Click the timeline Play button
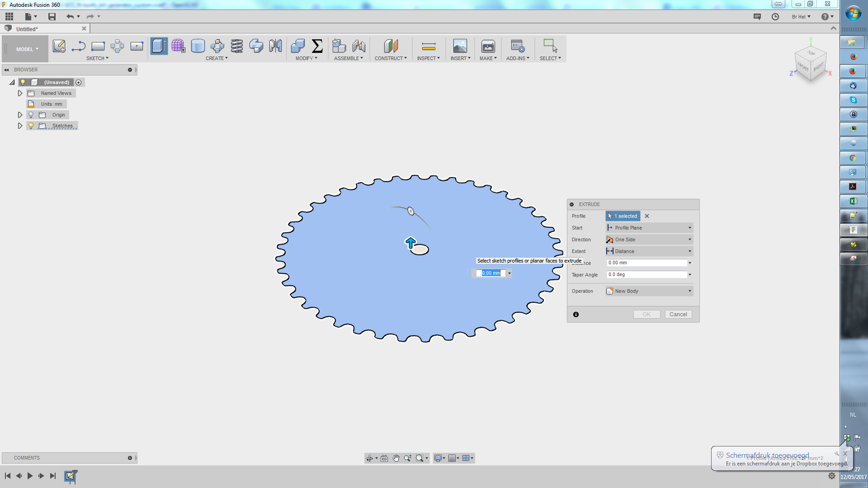This screenshot has height=488, width=868. tap(30, 476)
